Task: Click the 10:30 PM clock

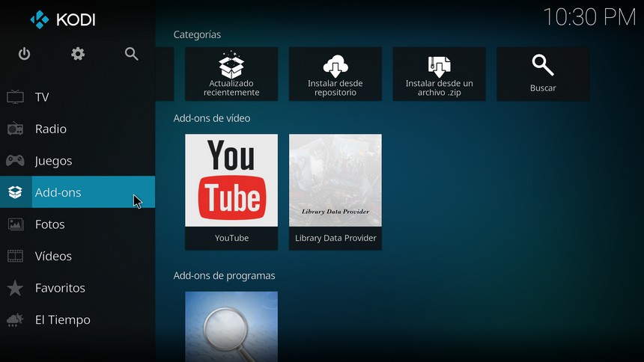Action: point(589,17)
